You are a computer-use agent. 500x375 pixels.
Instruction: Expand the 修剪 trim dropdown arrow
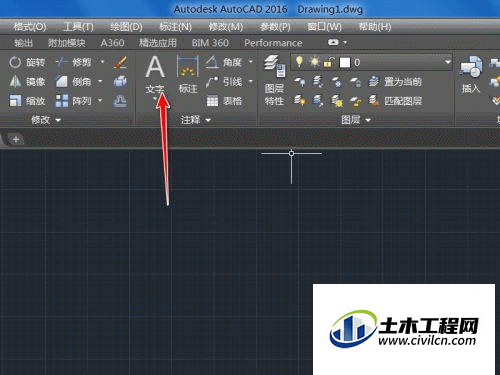click(102, 62)
